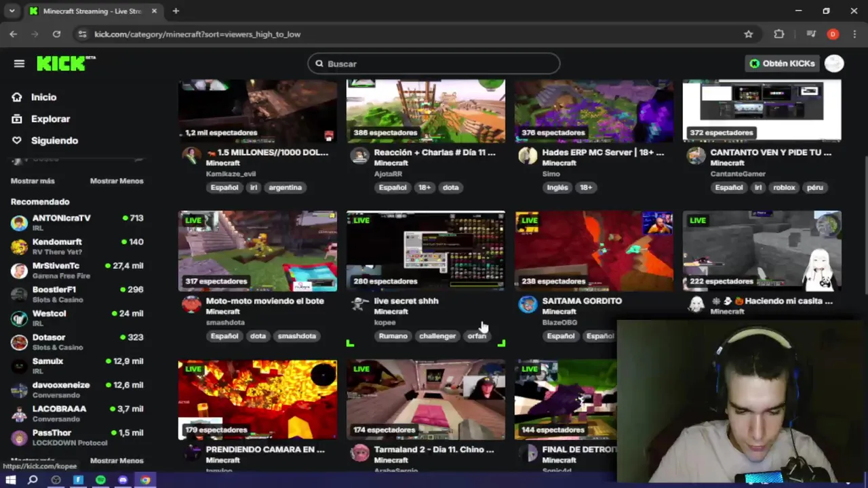
Task: Select the argentina tag
Action: coord(285,188)
